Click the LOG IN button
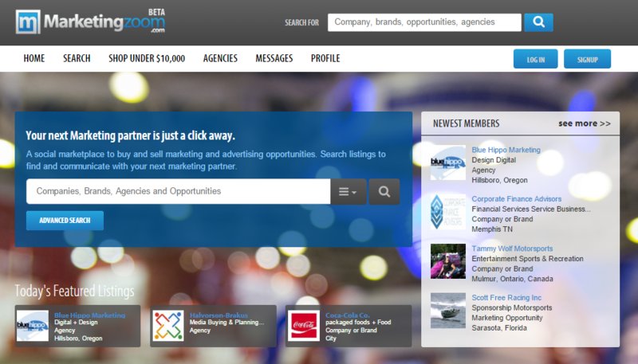The image size is (638, 364). point(535,59)
